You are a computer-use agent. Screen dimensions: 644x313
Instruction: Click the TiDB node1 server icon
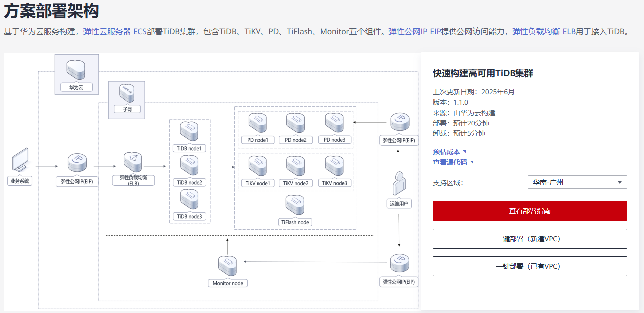click(x=190, y=131)
